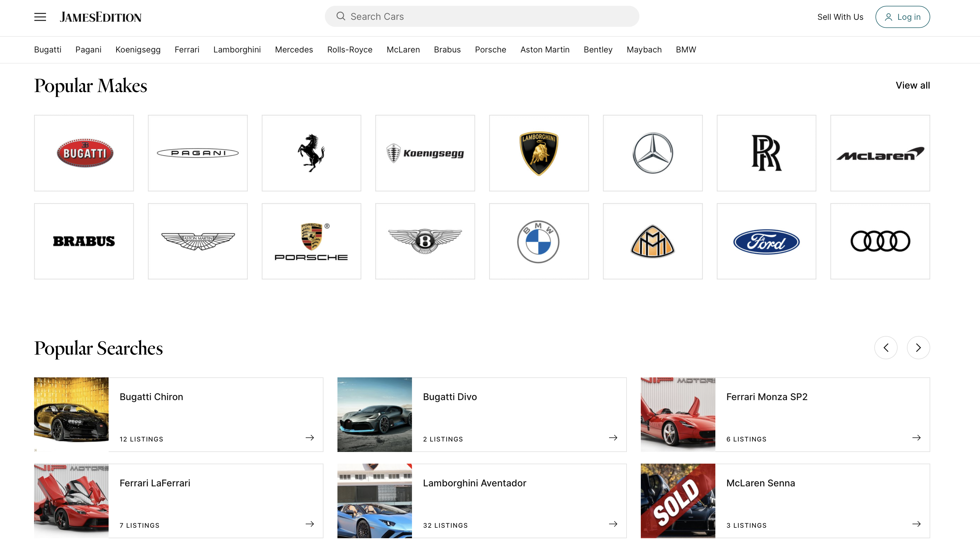Viewport: 980px width, 556px height.
Task: Select the Pagani logo tile
Action: pos(198,153)
